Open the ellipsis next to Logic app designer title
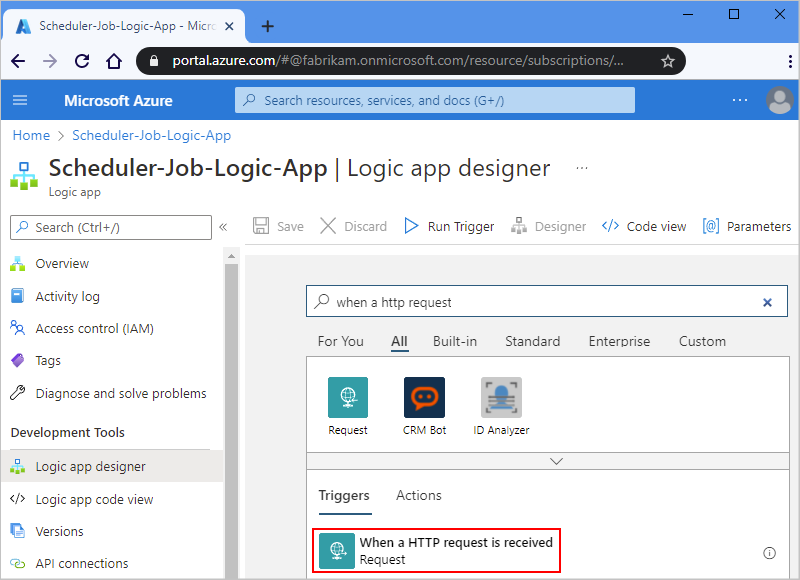The height and width of the screenshot is (580, 800). point(582,168)
